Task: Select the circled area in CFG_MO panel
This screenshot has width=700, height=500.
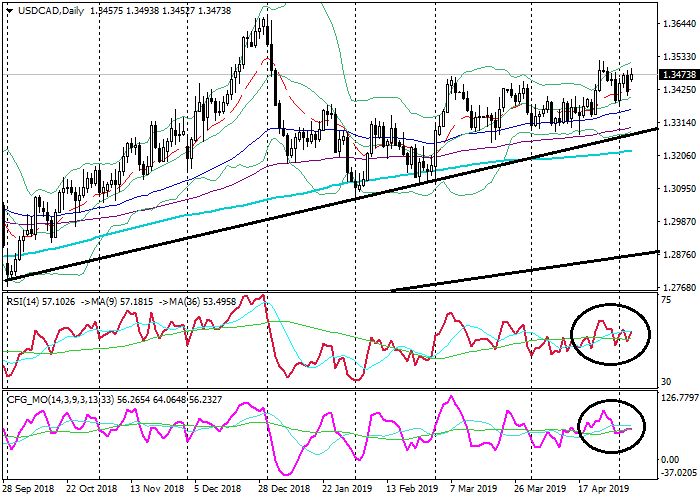Action: tap(611, 427)
